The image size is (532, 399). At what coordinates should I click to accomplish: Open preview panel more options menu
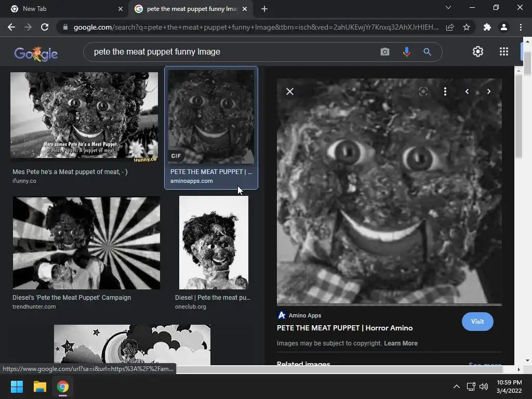[445, 91]
